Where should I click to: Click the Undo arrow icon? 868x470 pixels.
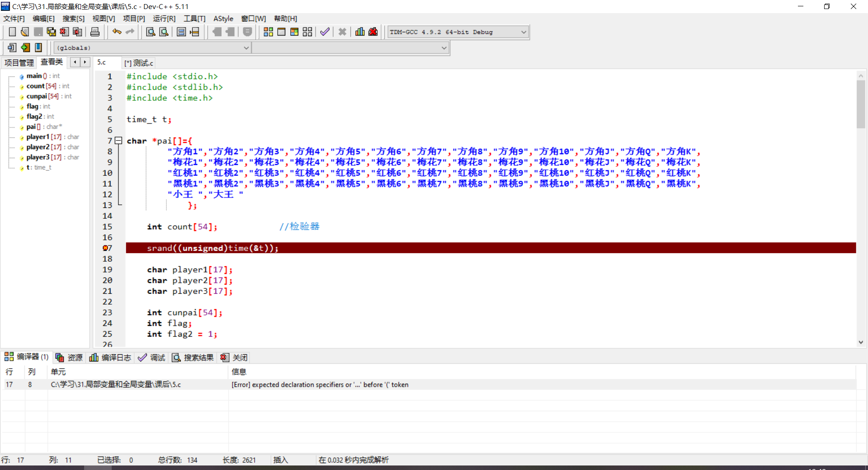pos(117,32)
